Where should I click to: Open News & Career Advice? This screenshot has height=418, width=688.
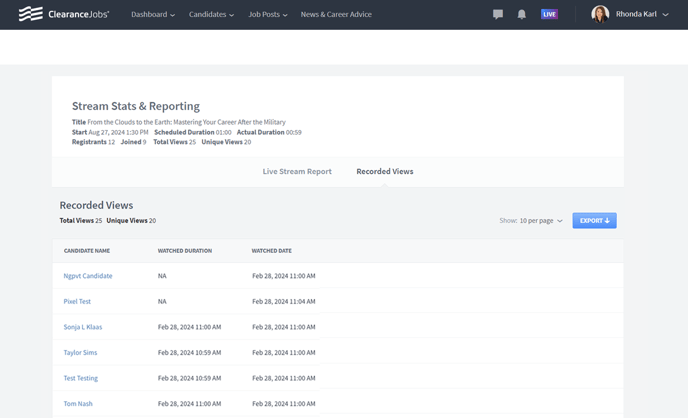(336, 15)
